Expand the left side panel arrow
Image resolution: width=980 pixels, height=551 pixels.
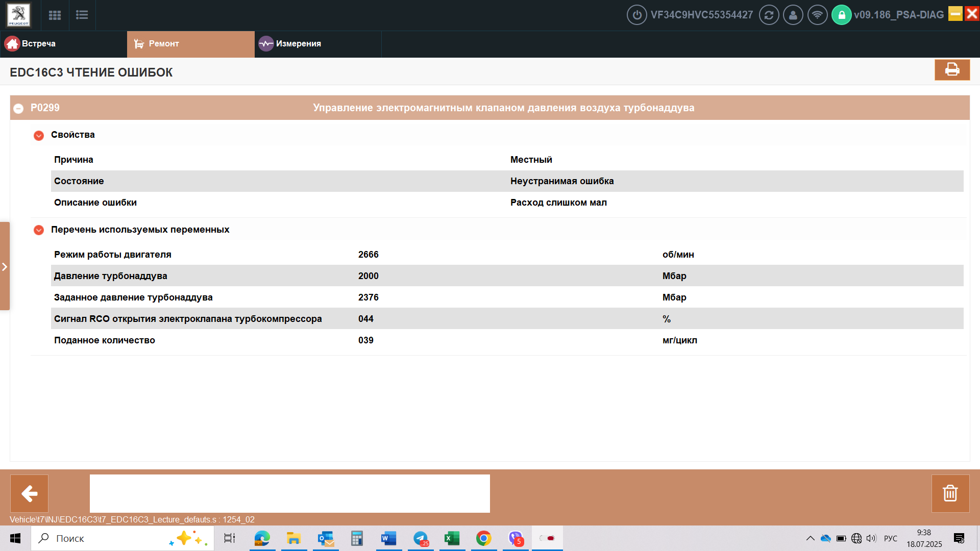coord(5,266)
